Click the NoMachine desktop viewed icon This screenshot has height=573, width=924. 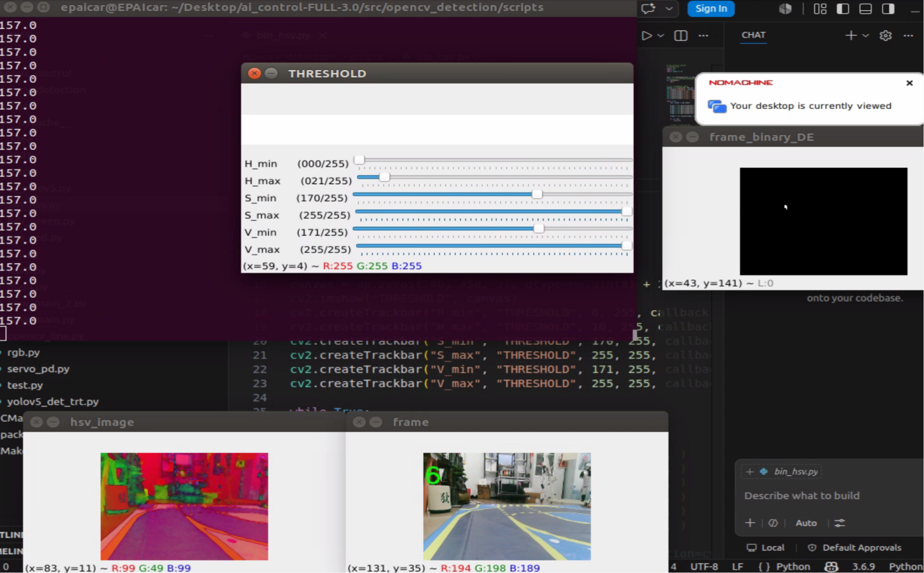pos(717,106)
